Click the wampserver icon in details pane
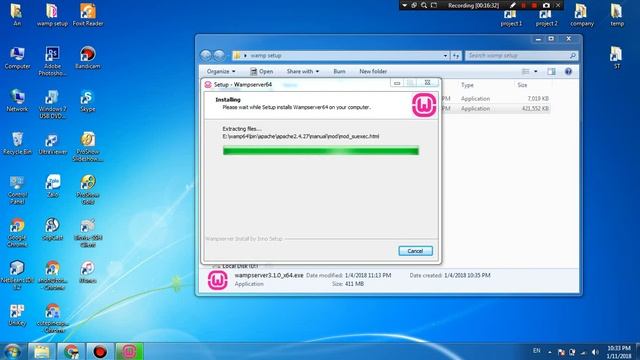 coord(218,280)
